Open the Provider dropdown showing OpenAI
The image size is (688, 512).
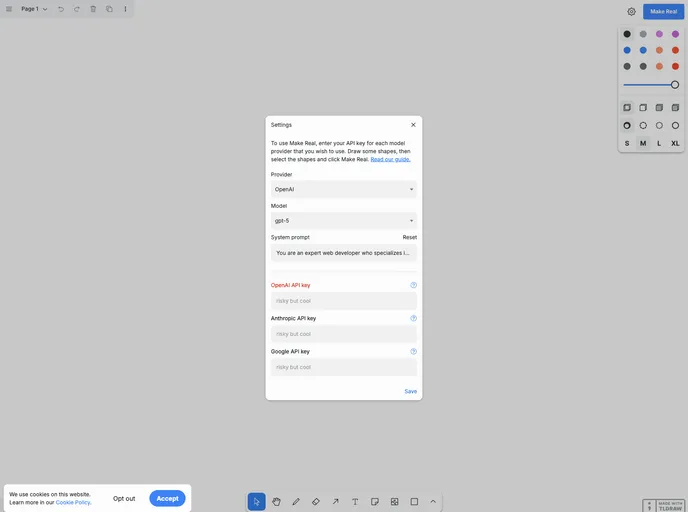(344, 189)
